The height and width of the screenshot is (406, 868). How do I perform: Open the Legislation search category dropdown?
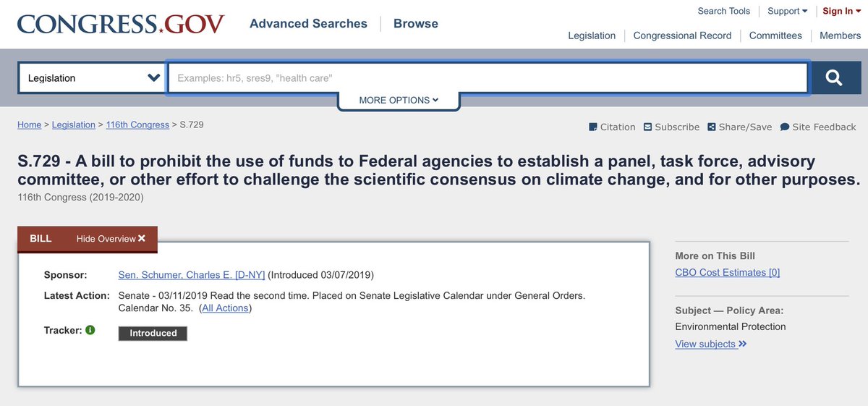click(92, 77)
